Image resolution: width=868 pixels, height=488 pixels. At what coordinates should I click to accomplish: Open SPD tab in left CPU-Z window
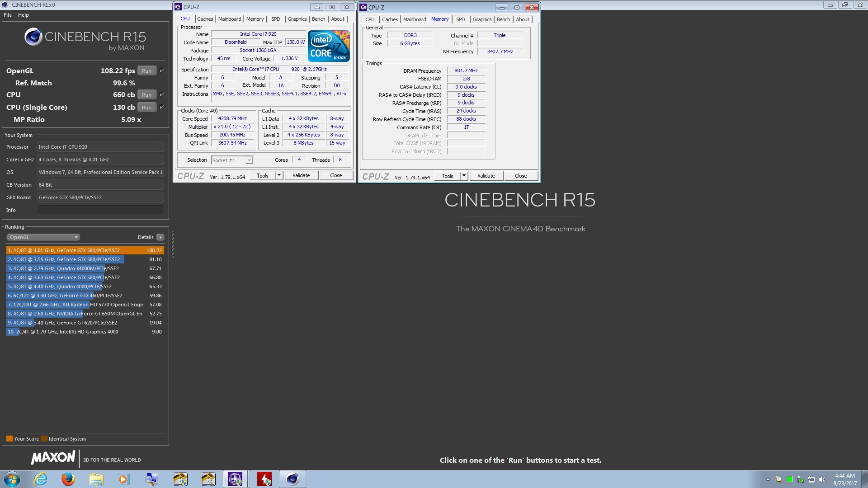(x=275, y=19)
